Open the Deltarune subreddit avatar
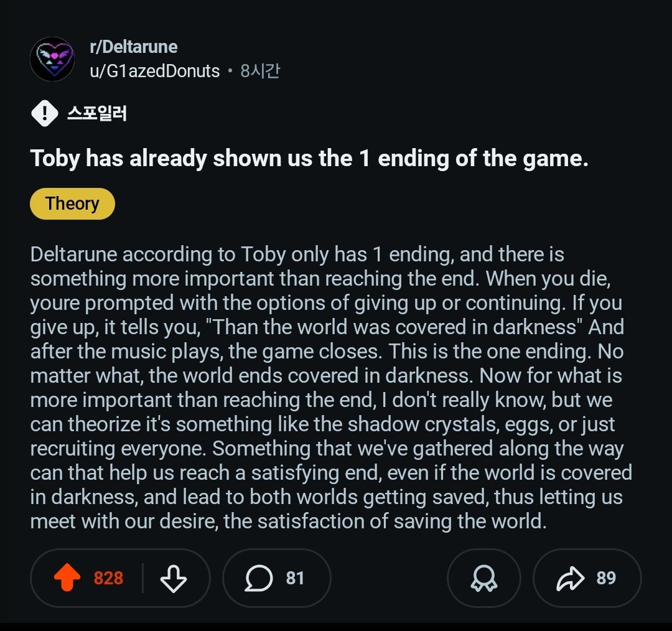Viewport: 672px width, 631px height. pyautogui.click(x=52, y=59)
